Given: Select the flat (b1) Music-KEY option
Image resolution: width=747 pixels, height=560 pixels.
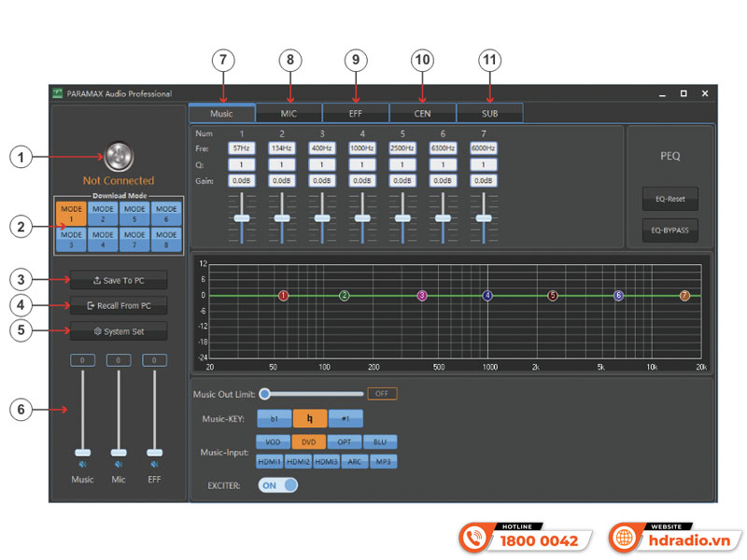Looking at the screenshot, I should tap(274, 418).
